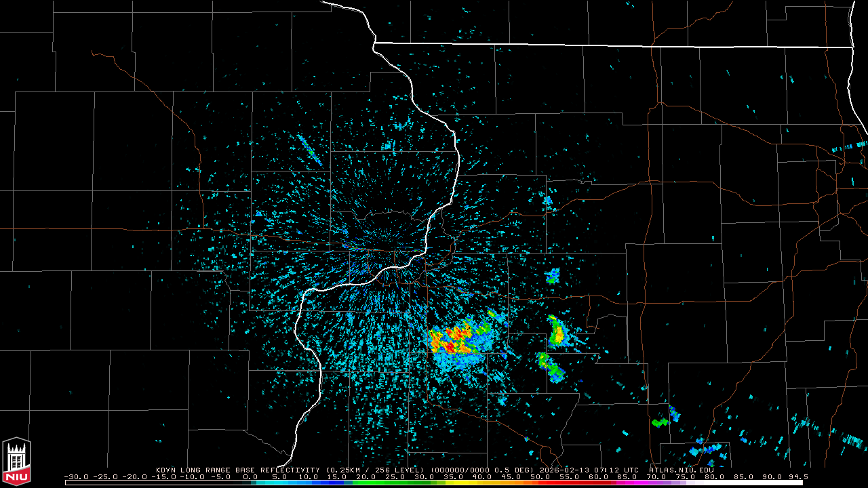Click the 35.0 scale label
Image resolution: width=868 pixels, height=488 pixels.
[x=452, y=476]
